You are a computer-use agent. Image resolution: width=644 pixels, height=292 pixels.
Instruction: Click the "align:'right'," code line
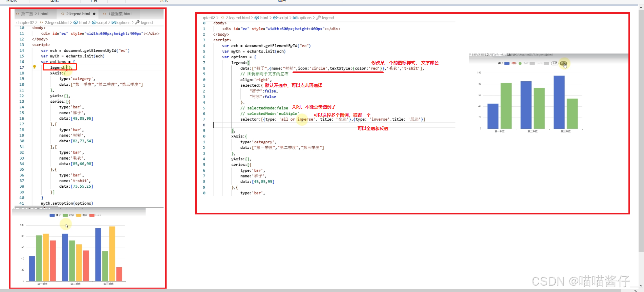(256, 80)
